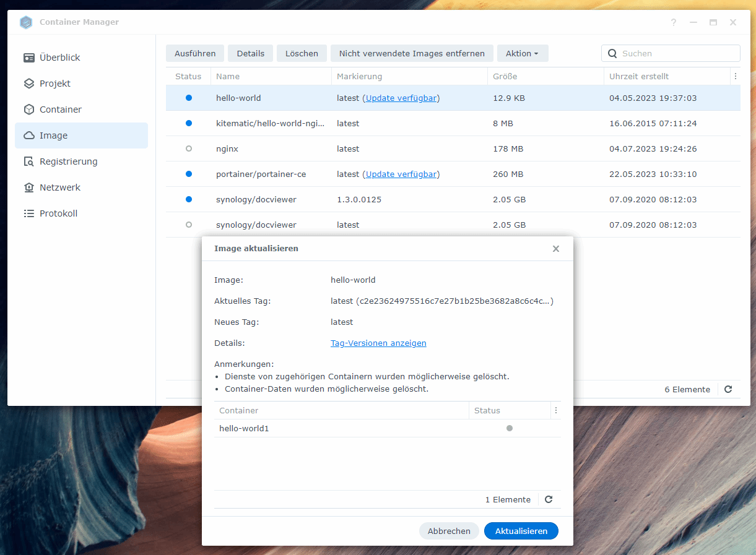Refresh the image list
The image size is (756, 555).
[728, 389]
